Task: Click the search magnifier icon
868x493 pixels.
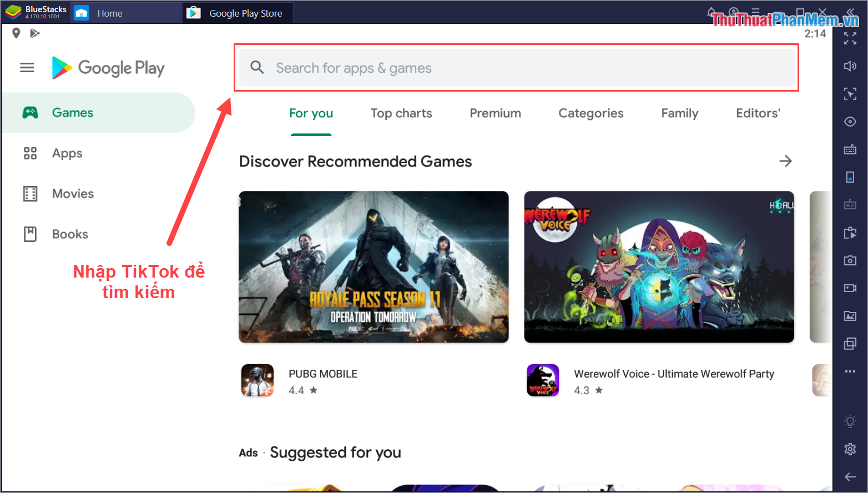Action: 257,68
